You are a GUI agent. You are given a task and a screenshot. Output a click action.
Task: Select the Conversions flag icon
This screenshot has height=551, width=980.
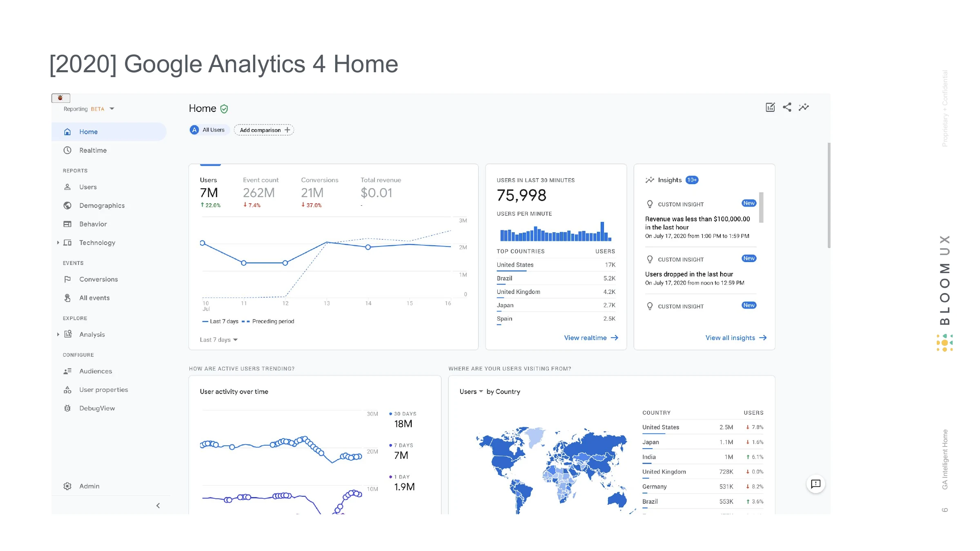click(67, 279)
